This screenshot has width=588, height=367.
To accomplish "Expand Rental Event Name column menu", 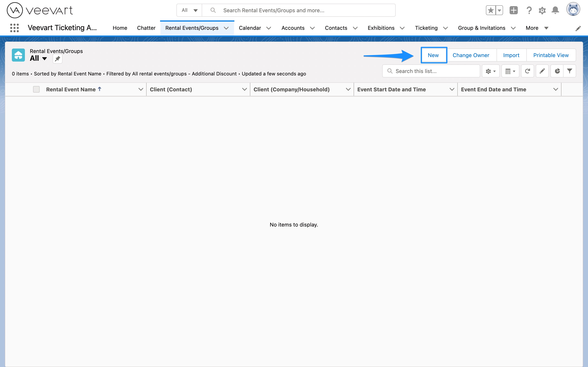I will [140, 89].
